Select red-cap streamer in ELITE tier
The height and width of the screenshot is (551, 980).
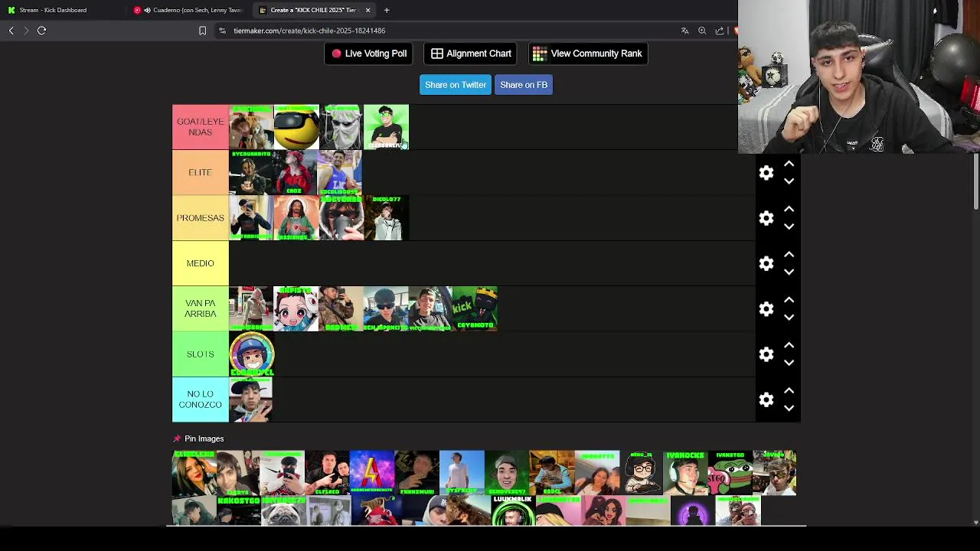(x=296, y=172)
